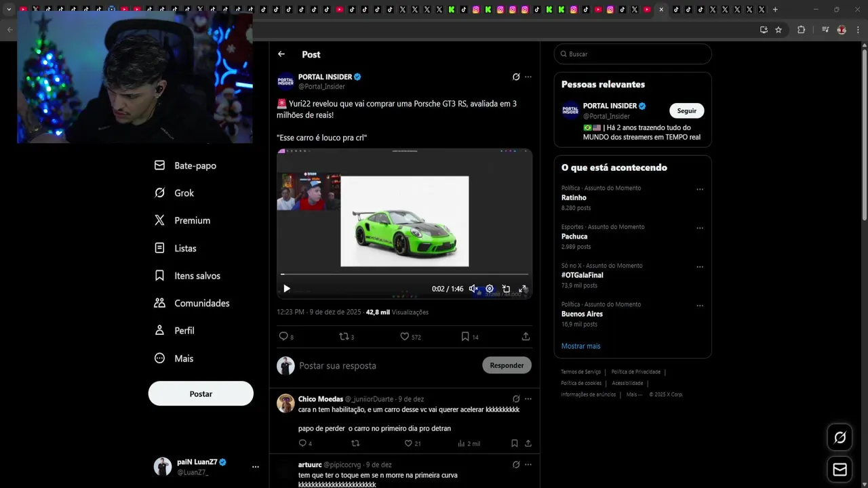Open more options for Buenos Aires trend
The height and width of the screenshot is (488, 868).
click(x=700, y=305)
